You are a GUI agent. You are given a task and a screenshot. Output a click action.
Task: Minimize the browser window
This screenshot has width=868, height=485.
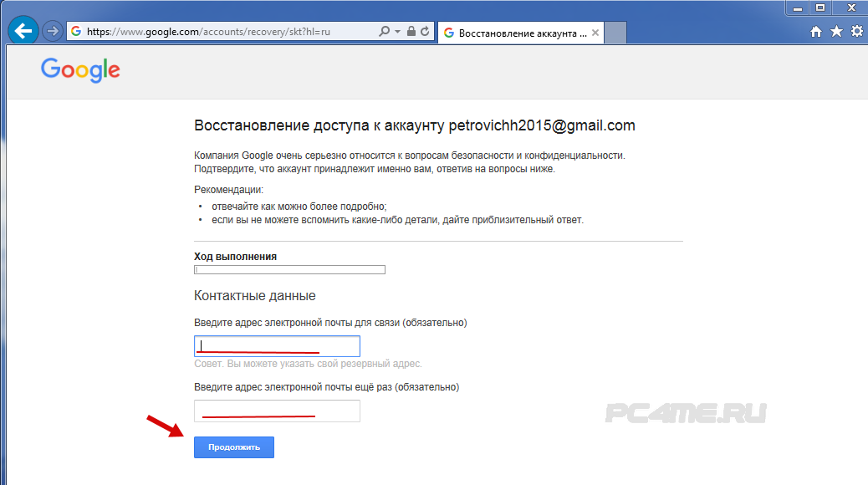(798, 8)
